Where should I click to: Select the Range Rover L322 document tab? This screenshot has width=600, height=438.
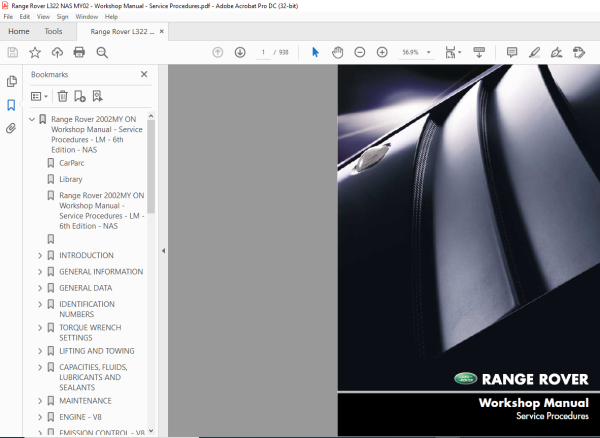click(122, 31)
